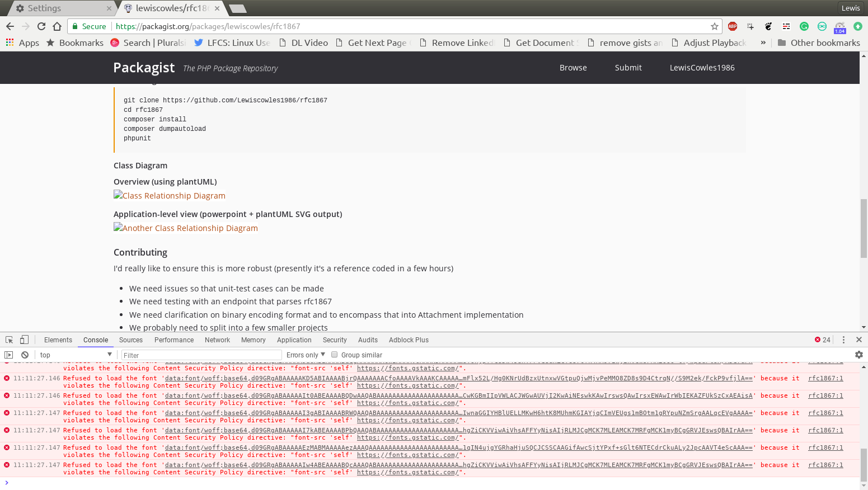The image size is (868, 490).
Task: Close the lewiscowles/rfc1867 browser tab
Action: coord(217,8)
